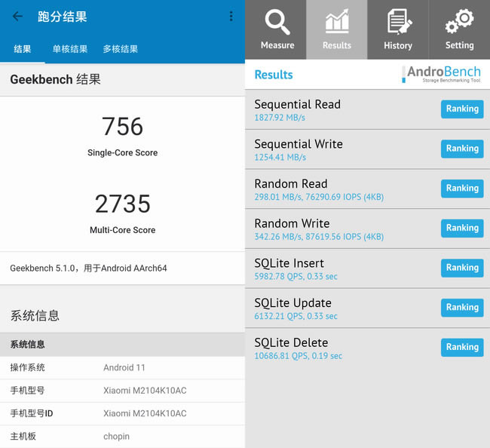Click the AndroBench logo
The width and height of the screenshot is (490, 448).
tap(443, 75)
